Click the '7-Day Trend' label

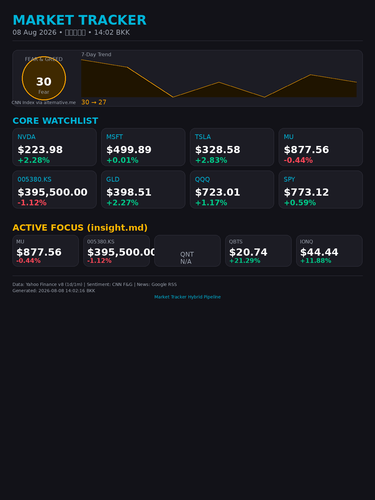point(96,54)
